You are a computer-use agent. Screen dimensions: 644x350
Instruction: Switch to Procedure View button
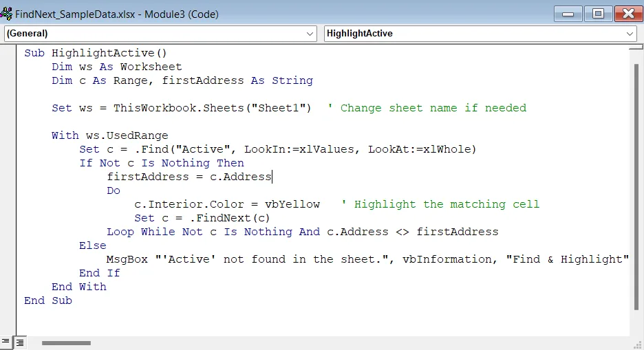pos(6,342)
